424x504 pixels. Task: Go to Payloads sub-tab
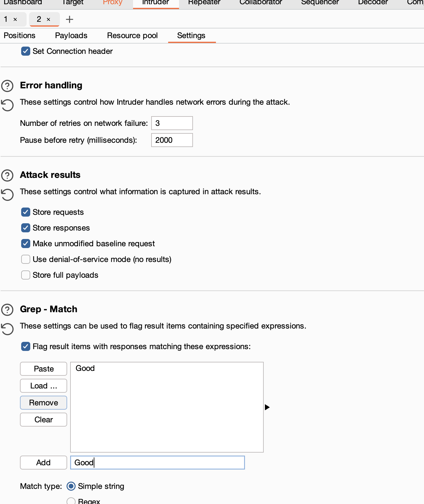[71, 36]
